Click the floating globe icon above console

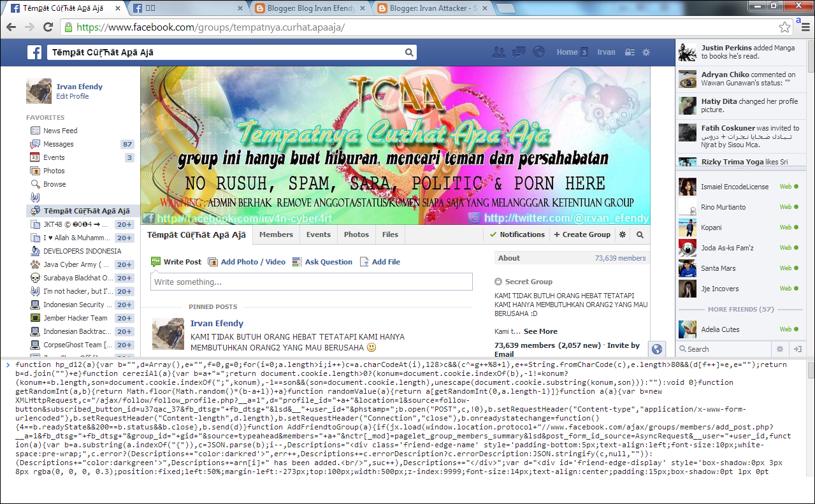coord(657,349)
